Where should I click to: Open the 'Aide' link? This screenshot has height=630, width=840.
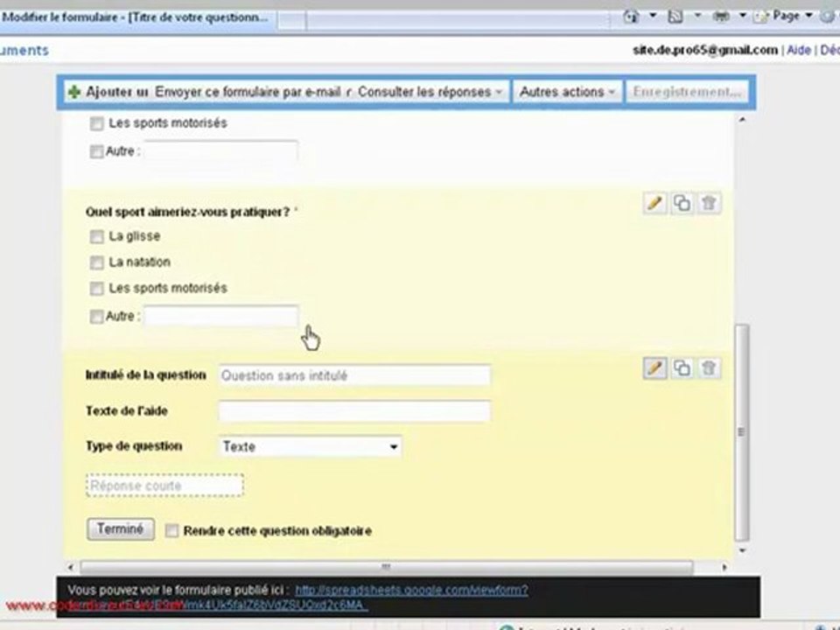click(798, 50)
